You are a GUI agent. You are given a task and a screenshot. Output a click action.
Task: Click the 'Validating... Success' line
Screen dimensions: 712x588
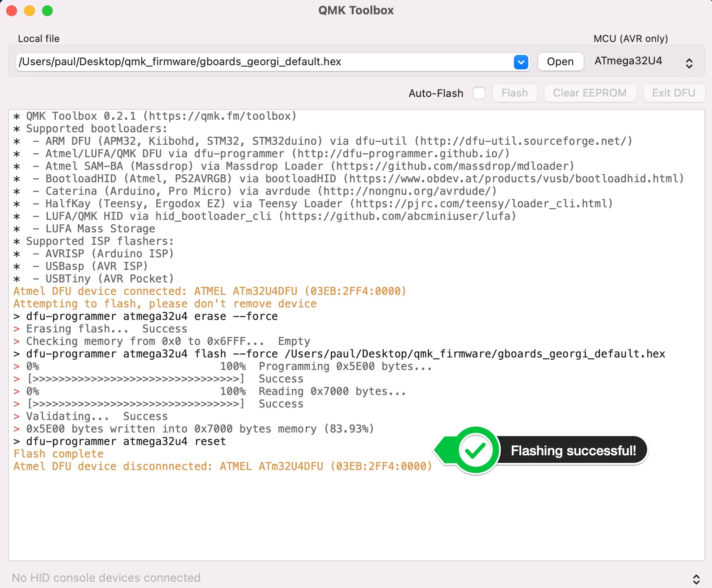tap(91, 416)
